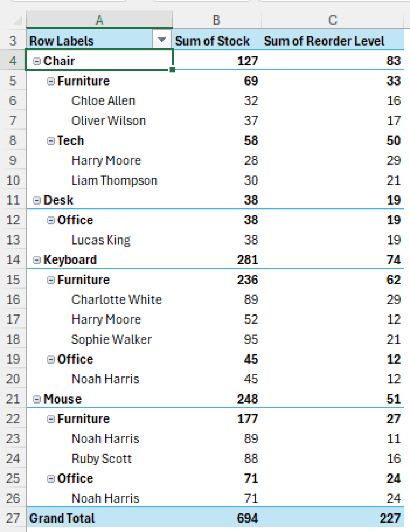Screen dimensions: 410x532
Task: Click the cell containing Lucas King
Action: coord(101,240)
